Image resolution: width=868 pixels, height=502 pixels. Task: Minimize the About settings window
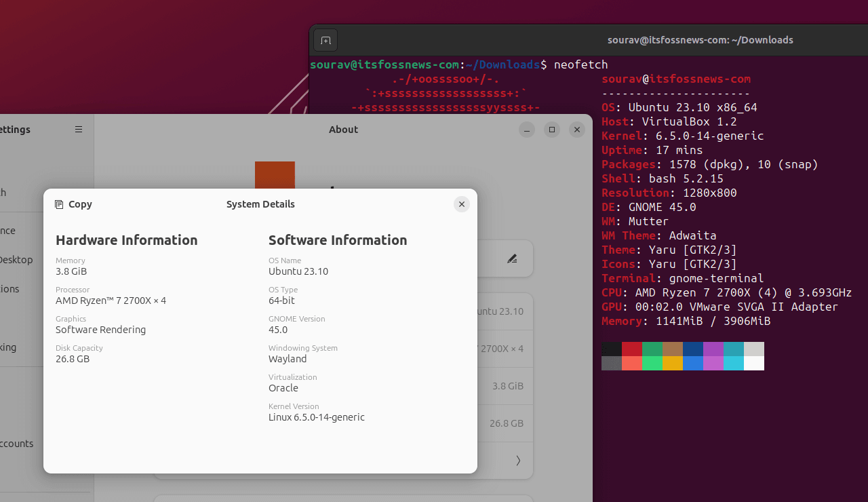tap(527, 130)
